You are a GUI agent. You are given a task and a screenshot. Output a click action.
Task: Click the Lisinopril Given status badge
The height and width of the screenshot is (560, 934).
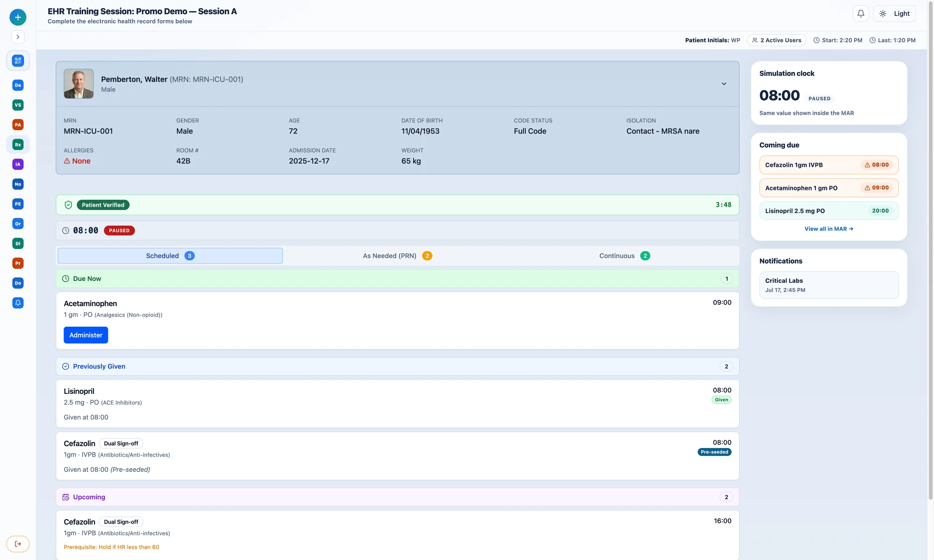pos(722,400)
